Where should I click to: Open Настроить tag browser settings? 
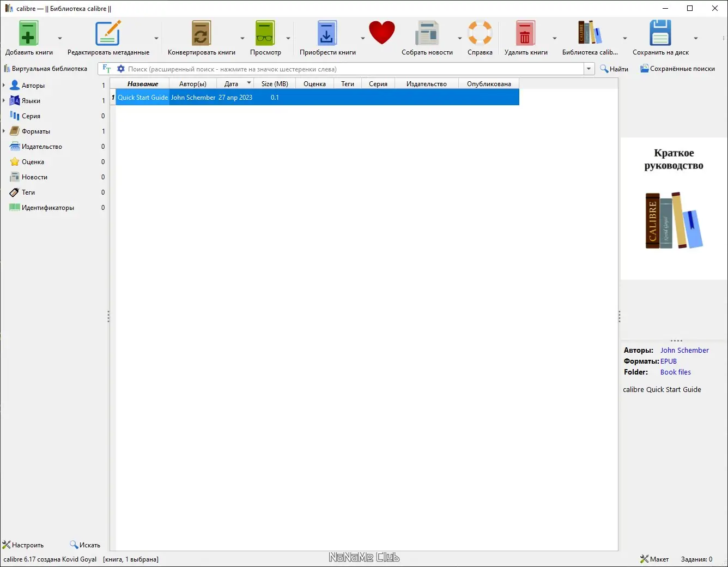click(23, 545)
